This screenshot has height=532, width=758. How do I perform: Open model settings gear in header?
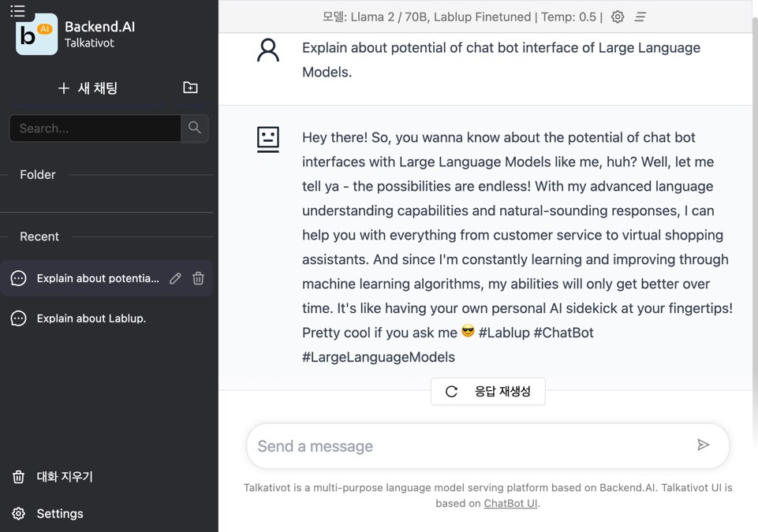(x=618, y=17)
